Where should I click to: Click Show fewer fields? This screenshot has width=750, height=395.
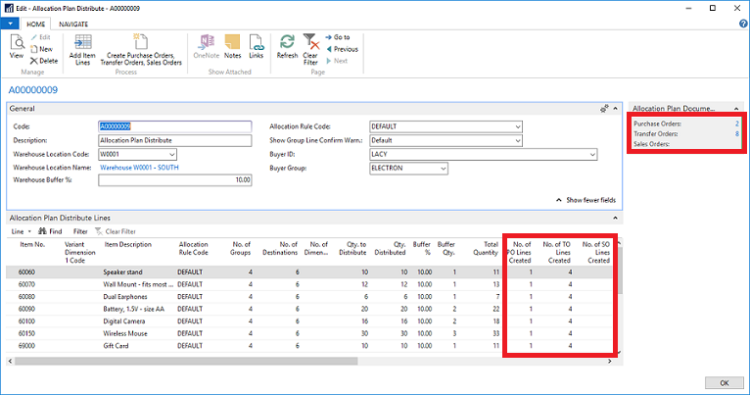586,200
